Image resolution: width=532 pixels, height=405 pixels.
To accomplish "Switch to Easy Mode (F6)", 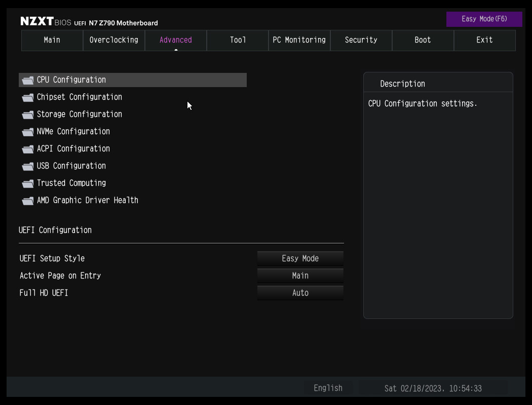I will [x=484, y=19].
